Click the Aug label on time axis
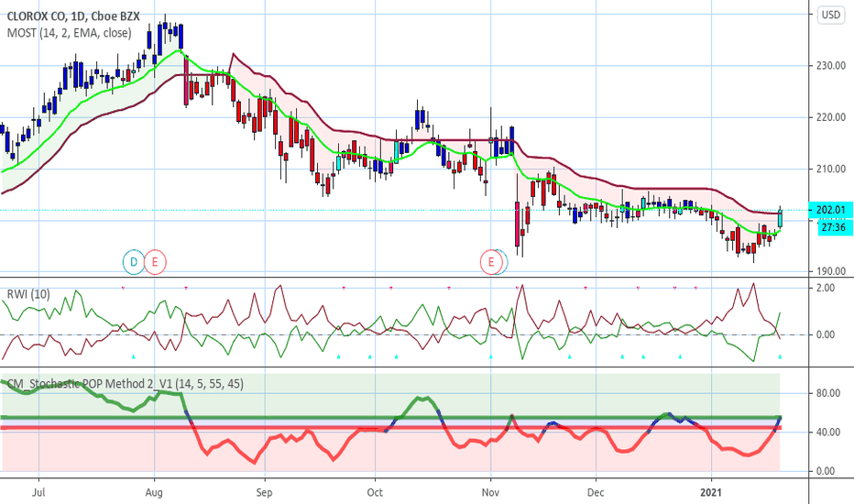The width and height of the screenshot is (854, 504). [154, 493]
